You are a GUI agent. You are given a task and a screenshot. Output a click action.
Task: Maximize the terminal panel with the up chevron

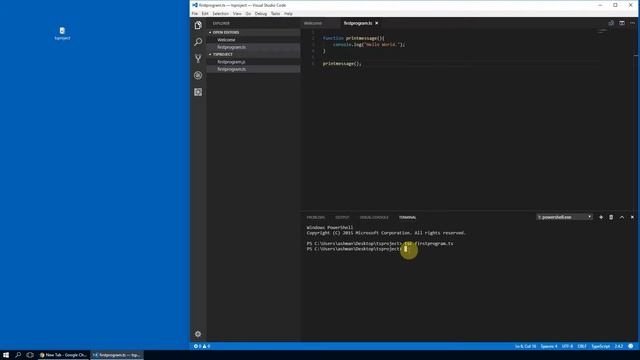(x=622, y=217)
